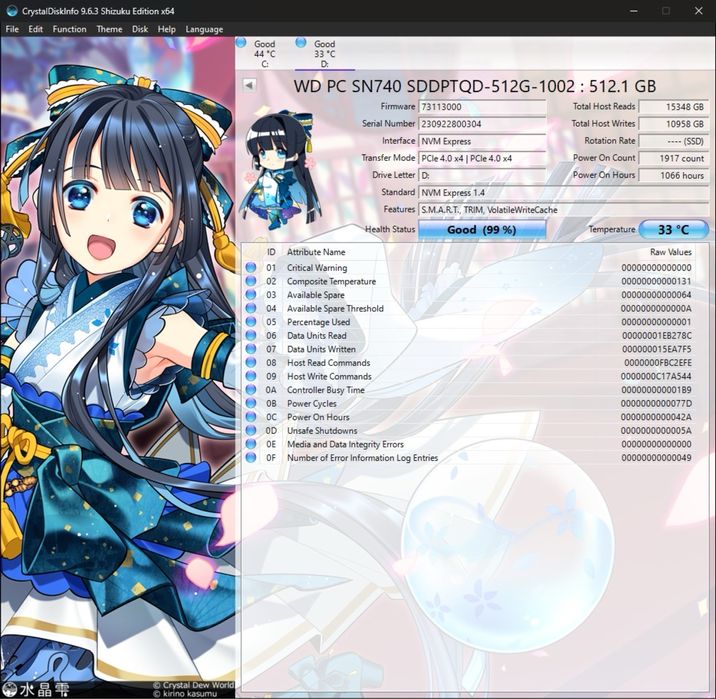Click the status orb beside Available Spare Threshold
The height and width of the screenshot is (699, 716).
[251, 308]
